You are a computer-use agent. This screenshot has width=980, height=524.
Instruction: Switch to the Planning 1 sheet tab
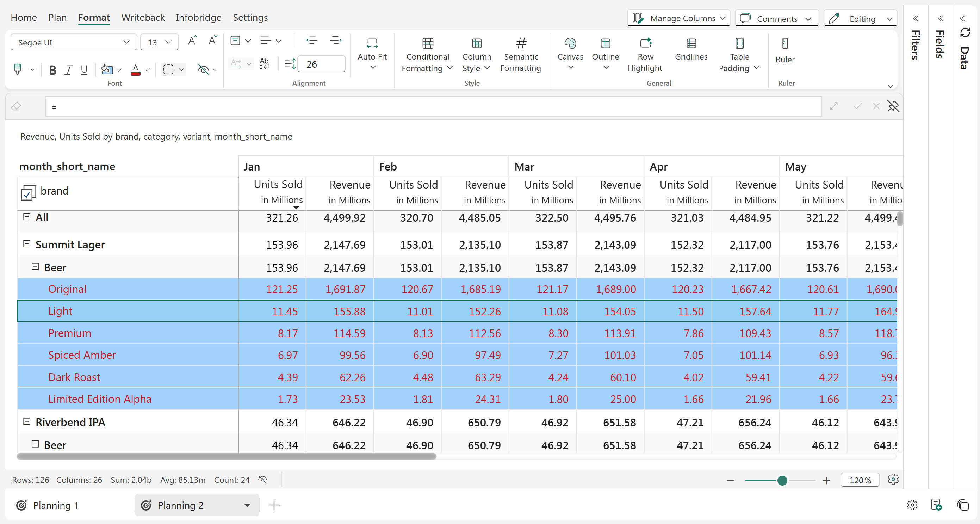56,505
